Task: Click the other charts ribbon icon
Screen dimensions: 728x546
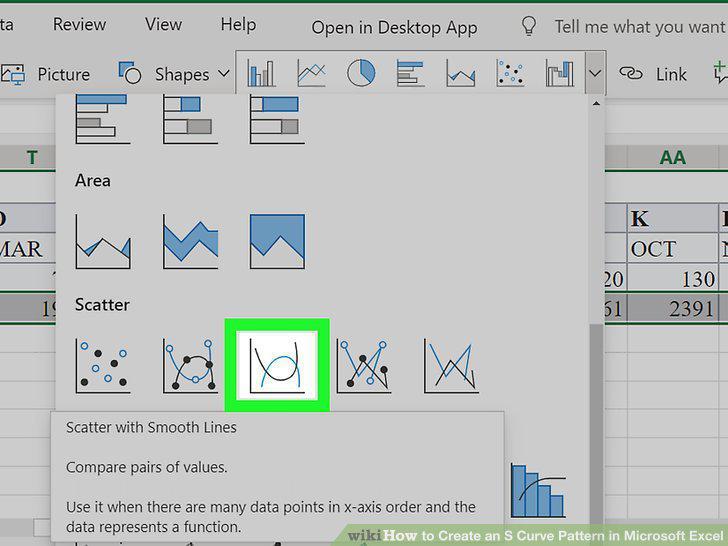Action: tap(559, 73)
